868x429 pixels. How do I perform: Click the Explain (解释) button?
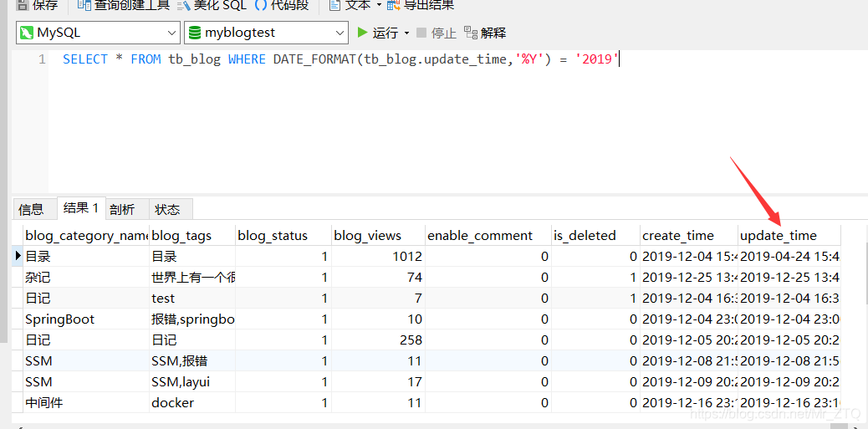pyautogui.click(x=485, y=33)
